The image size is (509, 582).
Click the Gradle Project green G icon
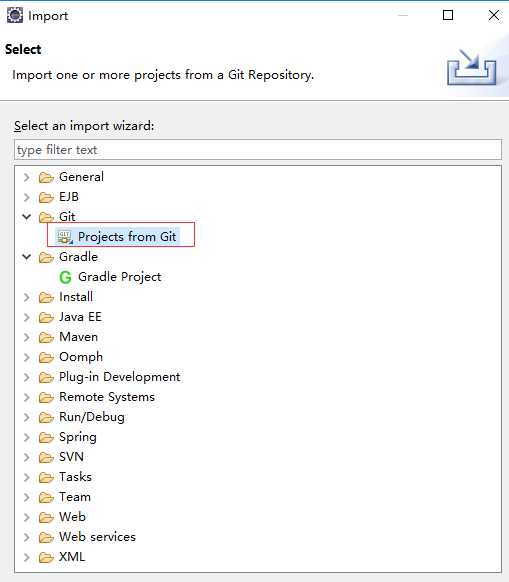(65, 277)
